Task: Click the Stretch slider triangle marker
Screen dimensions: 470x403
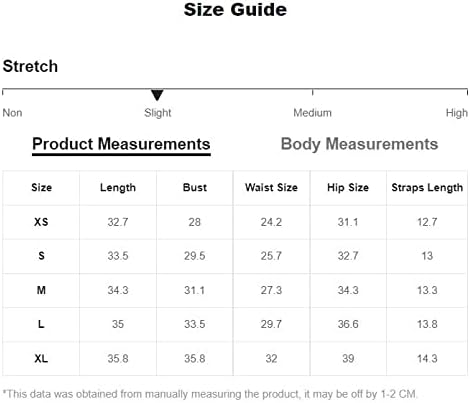Action: click(157, 95)
